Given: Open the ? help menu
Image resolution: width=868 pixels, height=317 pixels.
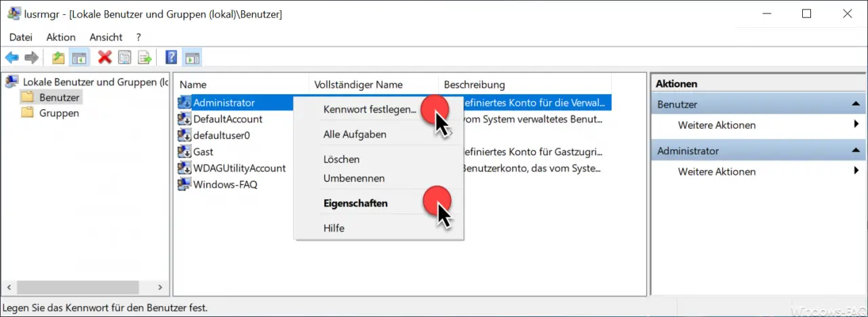Looking at the screenshot, I should coord(138,37).
